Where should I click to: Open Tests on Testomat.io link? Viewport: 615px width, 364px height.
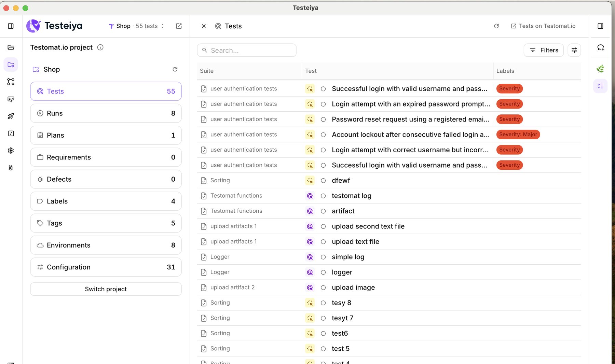pyautogui.click(x=543, y=26)
